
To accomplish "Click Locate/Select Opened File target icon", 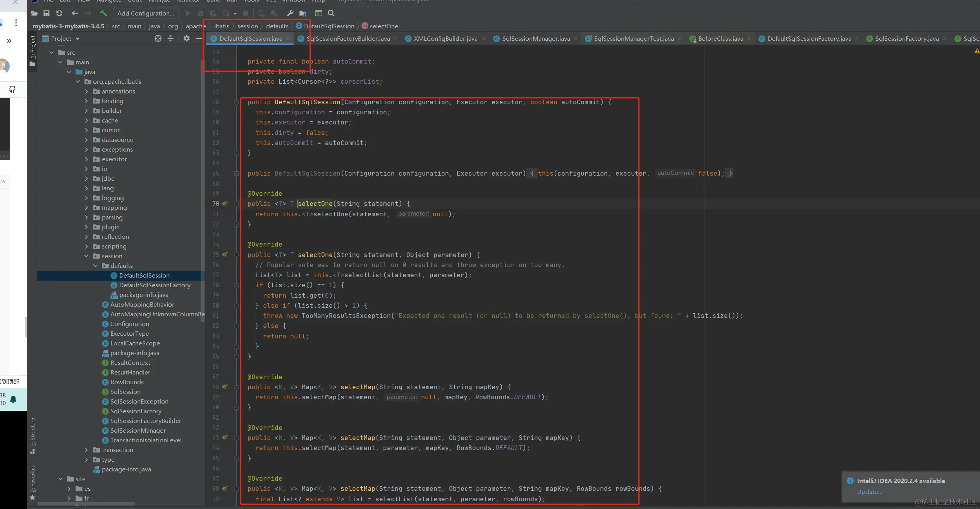I will (x=158, y=38).
